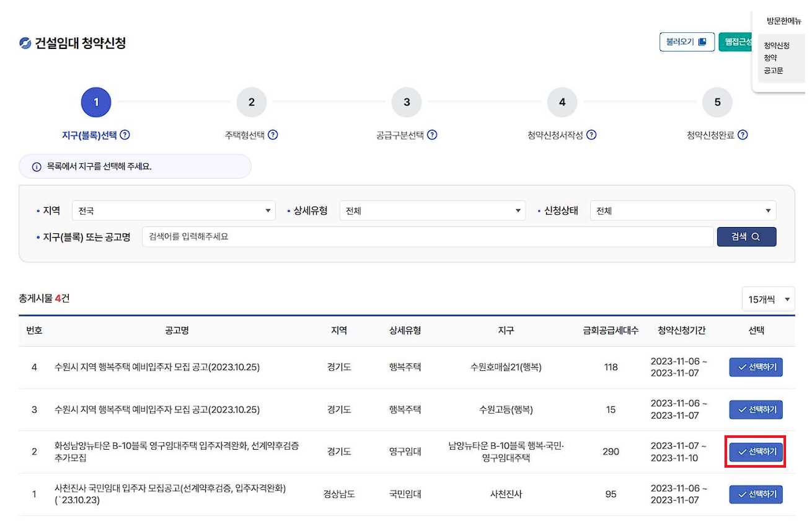The height and width of the screenshot is (521, 812).
Task: Click the help icon next to 공급구분선택
Action: (x=432, y=135)
